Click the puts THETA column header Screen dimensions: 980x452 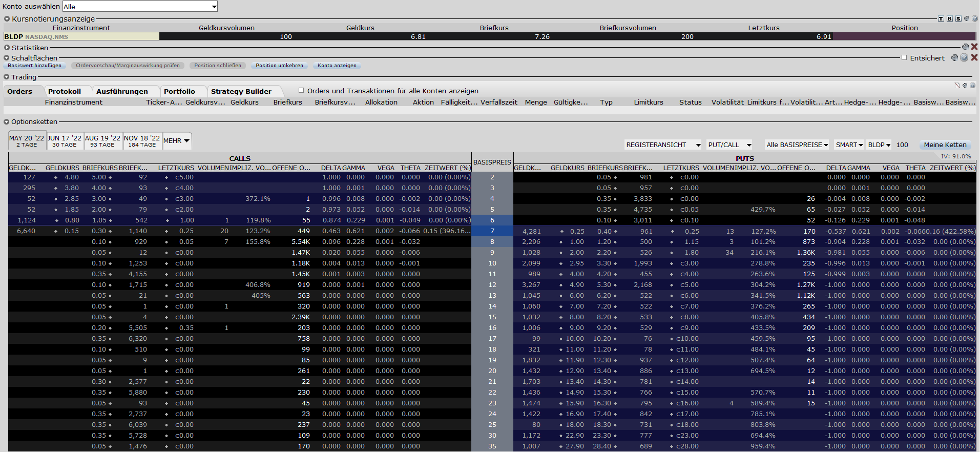(915, 168)
